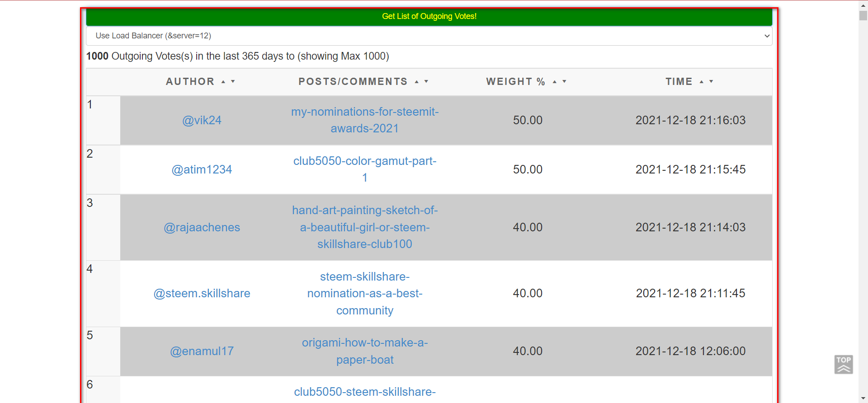
Task: Select weight 50.00 in @vik24 row
Action: (528, 120)
